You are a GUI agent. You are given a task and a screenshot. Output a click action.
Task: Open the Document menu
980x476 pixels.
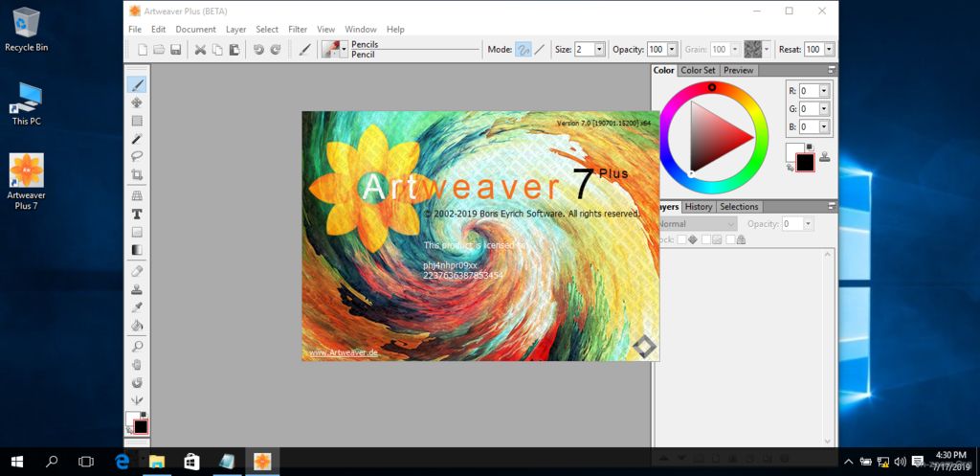[195, 30]
